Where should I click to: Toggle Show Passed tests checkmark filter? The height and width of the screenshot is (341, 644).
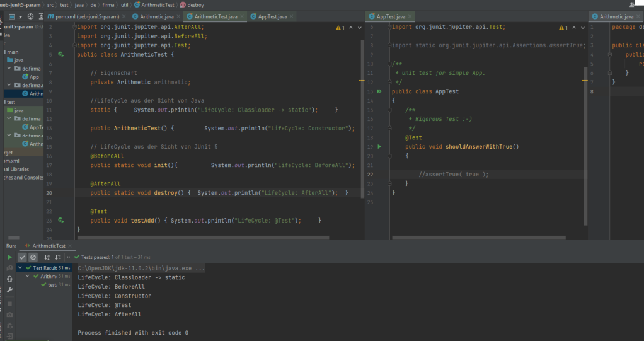pos(22,257)
